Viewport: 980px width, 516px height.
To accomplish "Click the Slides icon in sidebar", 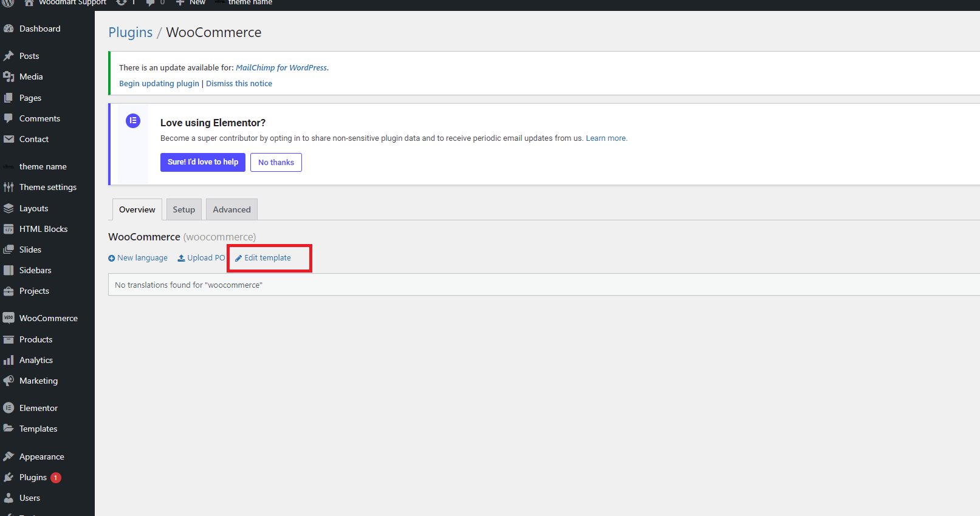I will [9, 250].
